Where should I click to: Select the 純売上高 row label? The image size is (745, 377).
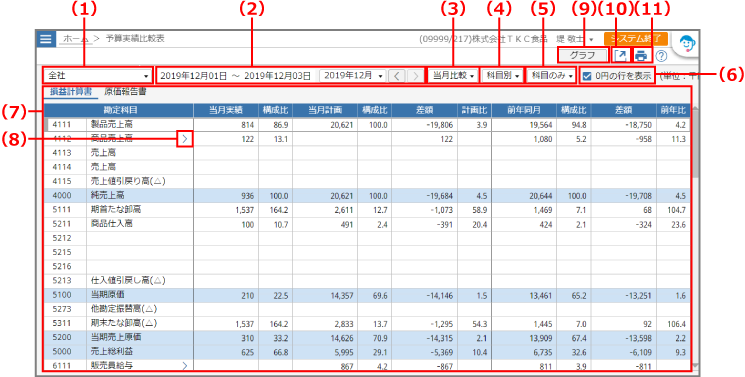108,195
